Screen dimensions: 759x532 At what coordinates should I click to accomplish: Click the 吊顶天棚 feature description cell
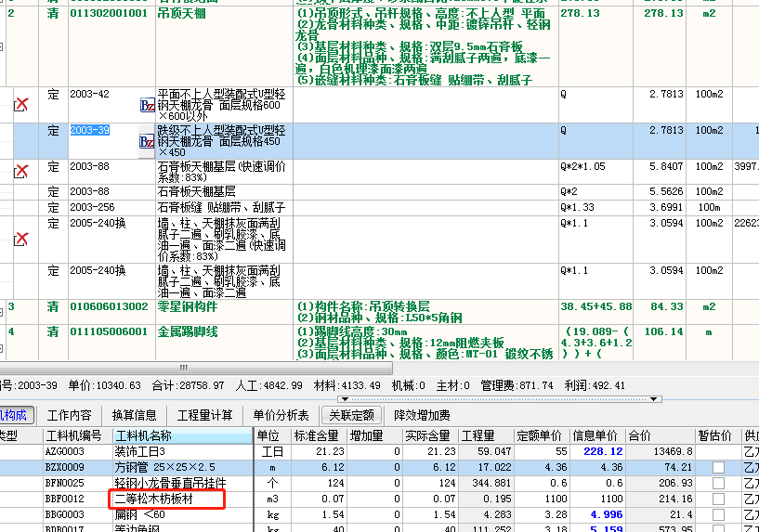coord(425,46)
